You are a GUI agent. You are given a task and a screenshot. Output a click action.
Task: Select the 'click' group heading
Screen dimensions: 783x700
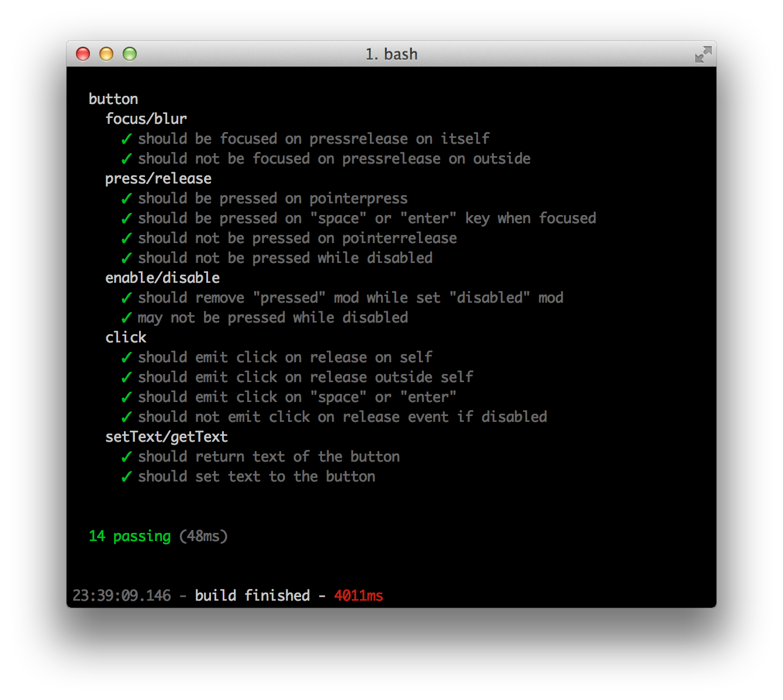pyautogui.click(x=126, y=337)
